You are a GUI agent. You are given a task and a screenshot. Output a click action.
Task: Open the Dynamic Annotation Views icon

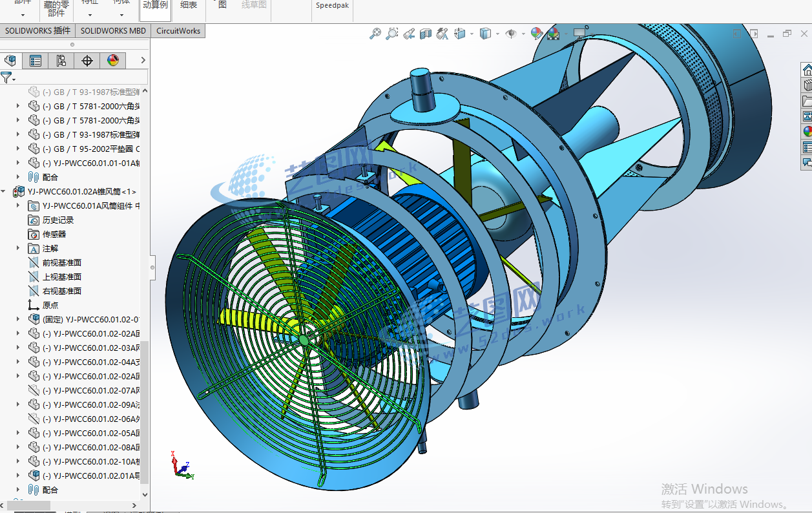442,34
